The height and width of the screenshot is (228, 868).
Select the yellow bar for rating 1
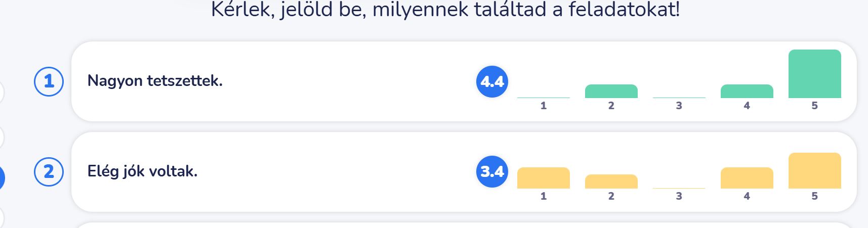pyautogui.click(x=543, y=178)
